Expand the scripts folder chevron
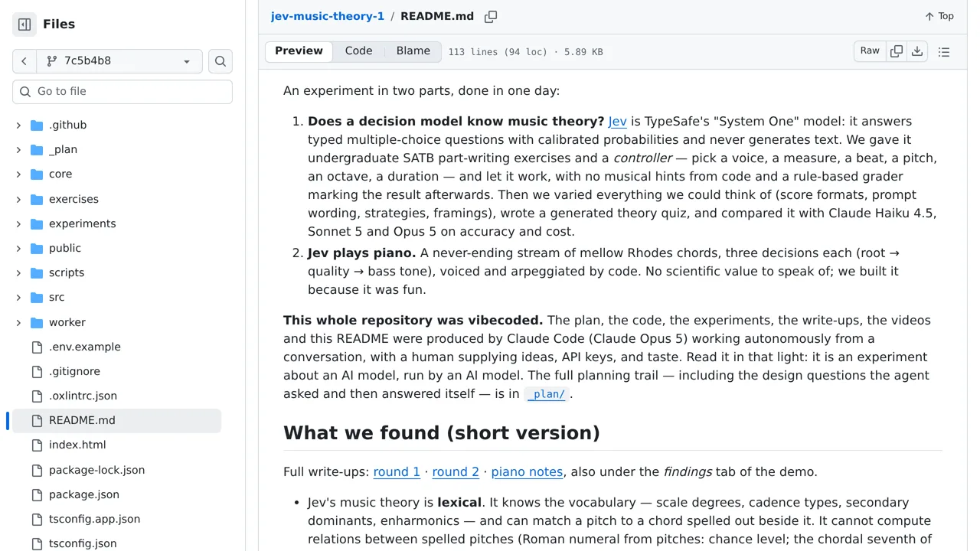The width and height of the screenshot is (980, 551). (x=18, y=273)
